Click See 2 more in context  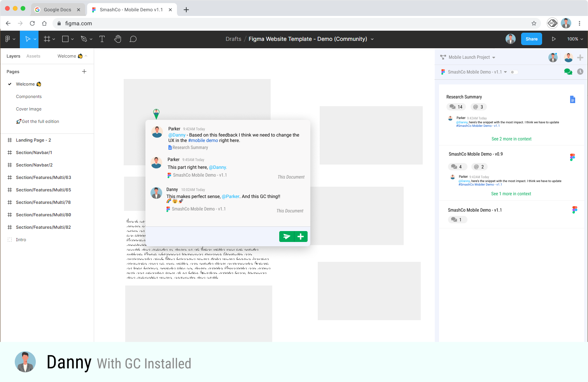tap(511, 139)
